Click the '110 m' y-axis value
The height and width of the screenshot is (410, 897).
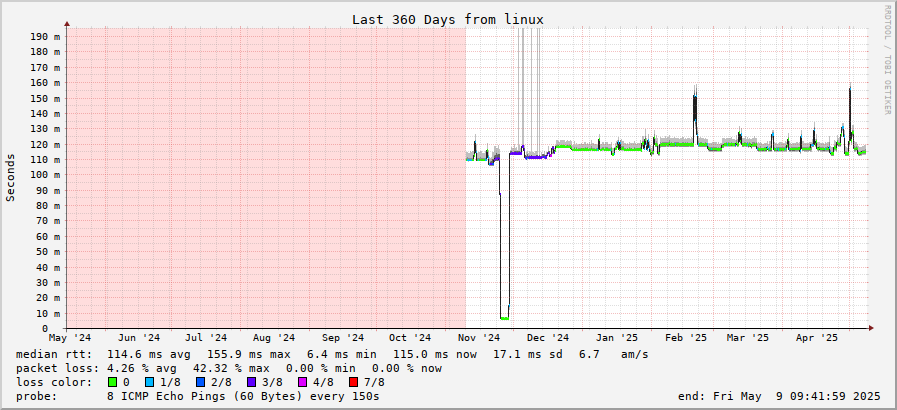(x=45, y=160)
